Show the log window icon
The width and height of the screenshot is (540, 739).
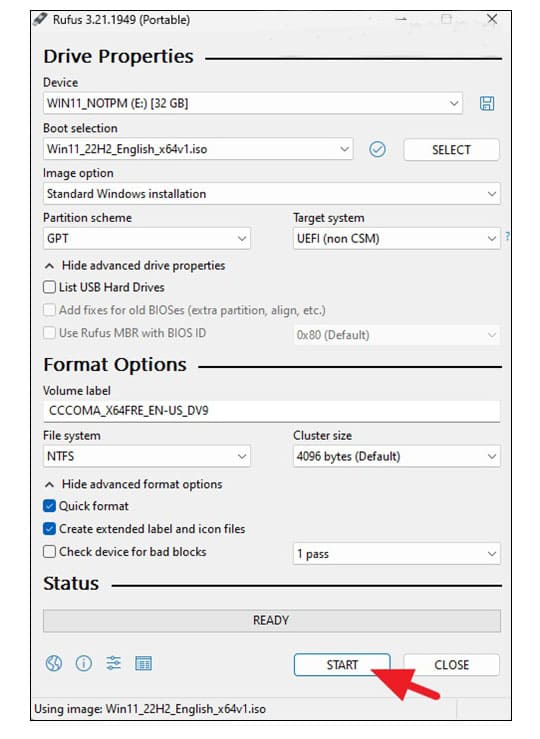(143, 664)
